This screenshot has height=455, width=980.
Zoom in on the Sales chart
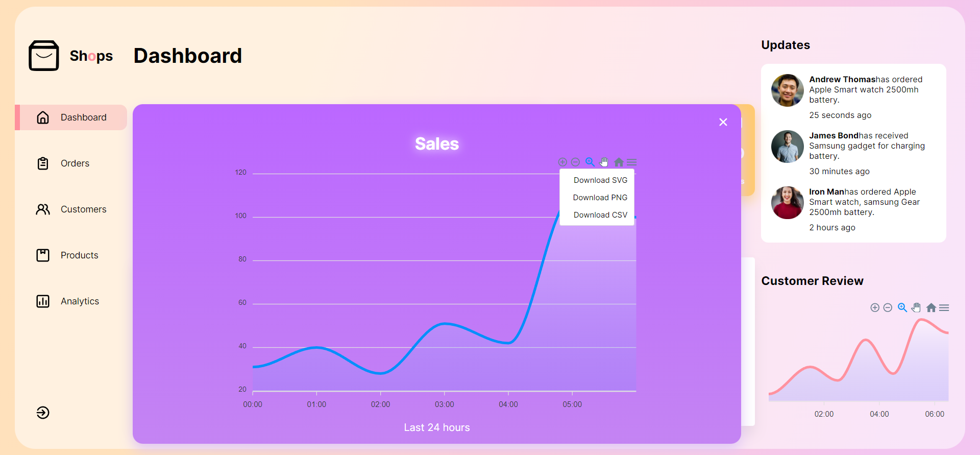click(562, 162)
